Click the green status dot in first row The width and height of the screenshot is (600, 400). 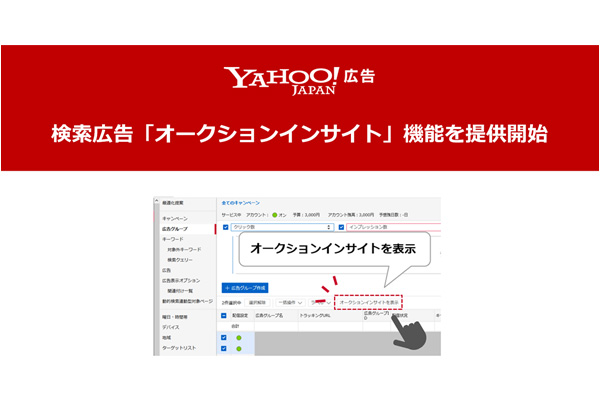(240, 338)
